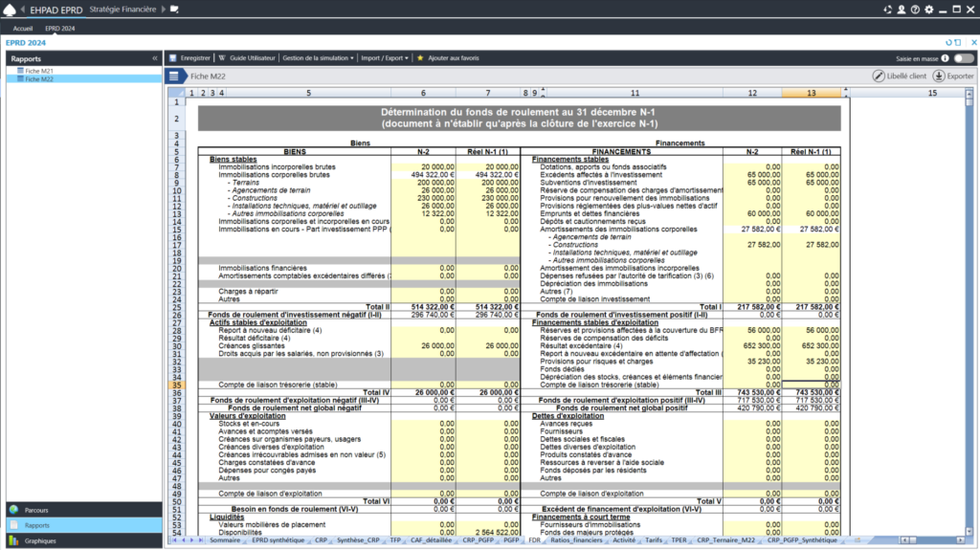Switch to the Accueil tab
Viewport: 980px width, 550px height.
(23, 29)
